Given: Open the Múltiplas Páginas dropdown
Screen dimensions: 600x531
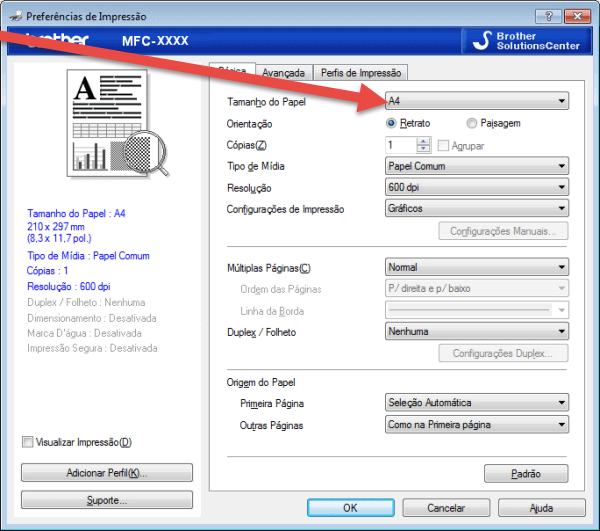Looking at the screenshot, I should (476, 267).
